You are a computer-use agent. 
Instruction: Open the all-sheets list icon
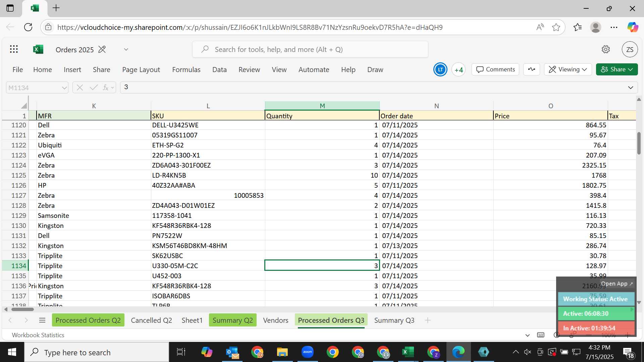[x=42, y=320]
